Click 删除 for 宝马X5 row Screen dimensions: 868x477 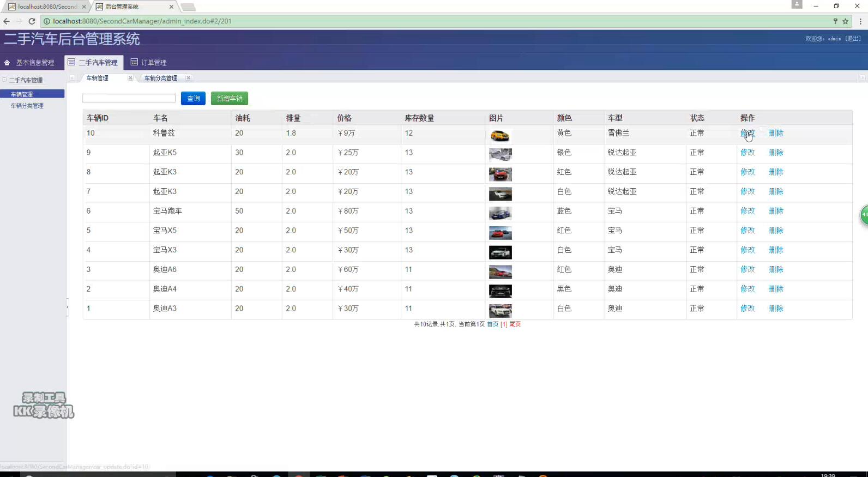point(776,231)
